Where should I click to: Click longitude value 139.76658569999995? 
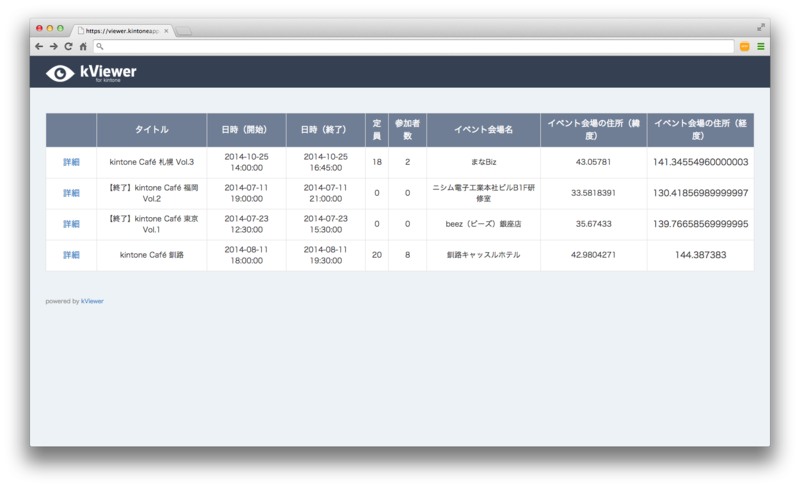[x=701, y=224]
